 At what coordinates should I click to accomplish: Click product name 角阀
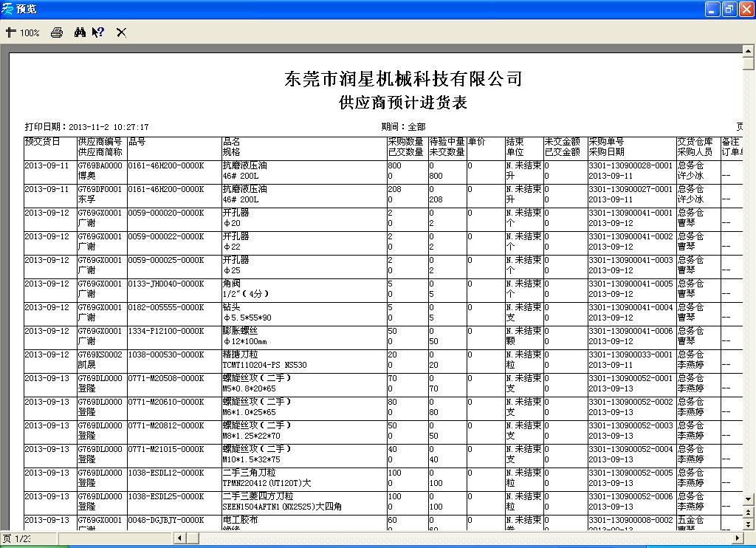point(231,284)
